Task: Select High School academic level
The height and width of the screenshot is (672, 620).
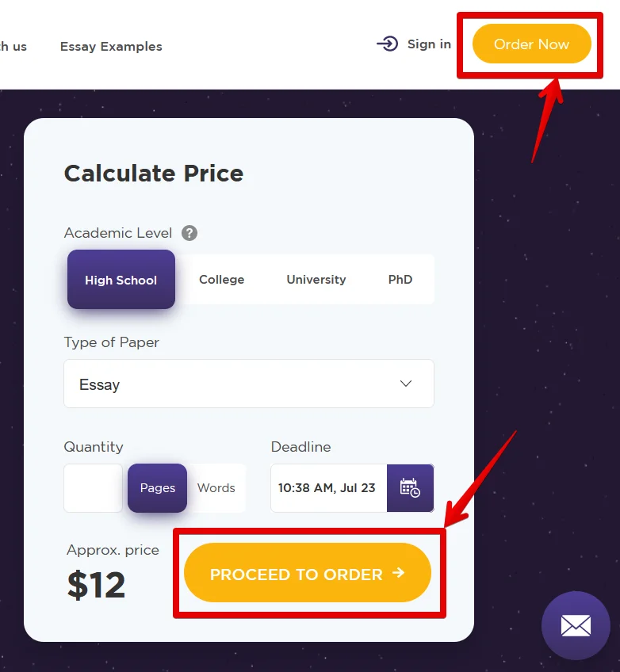Action: pyautogui.click(x=121, y=280)
